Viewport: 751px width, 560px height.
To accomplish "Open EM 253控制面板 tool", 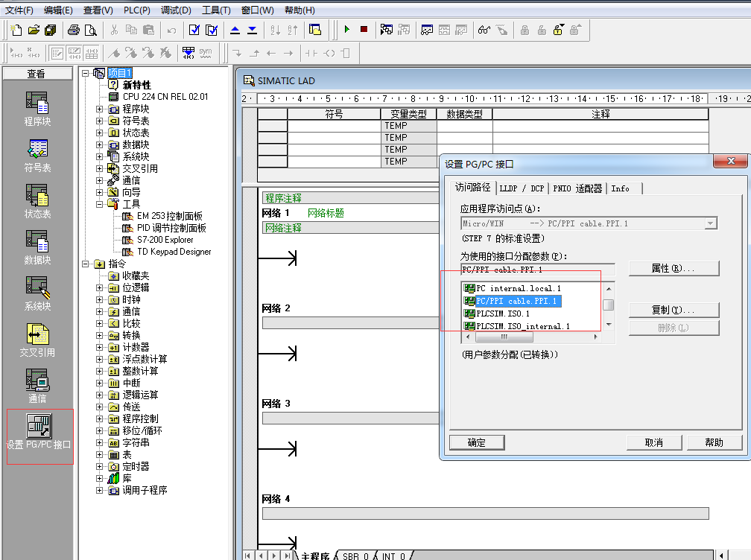I will [x=163, y=216].
